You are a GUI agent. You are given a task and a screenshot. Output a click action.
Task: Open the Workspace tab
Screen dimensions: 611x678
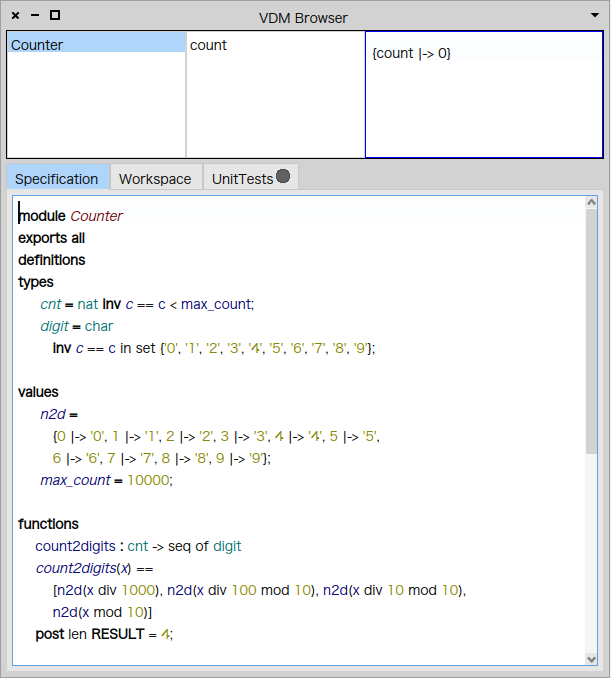point(155,179)
